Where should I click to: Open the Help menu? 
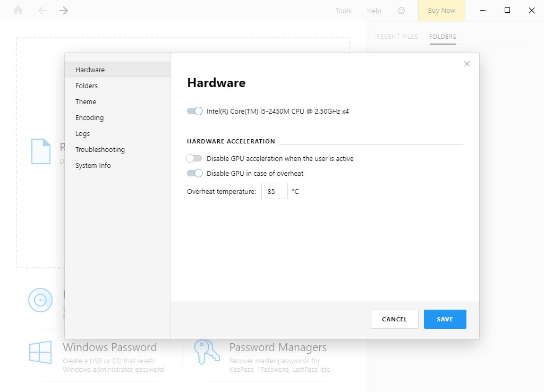(374, 11)
